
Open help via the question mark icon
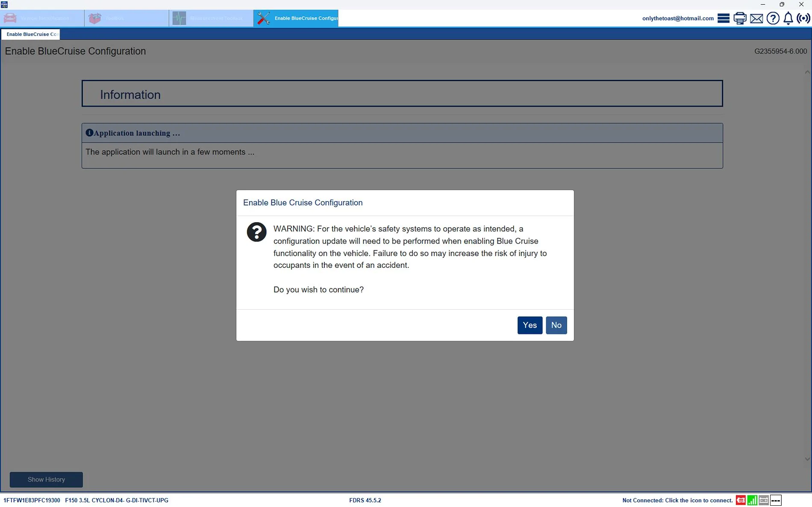pyautogui.click(x=773, y=18)
